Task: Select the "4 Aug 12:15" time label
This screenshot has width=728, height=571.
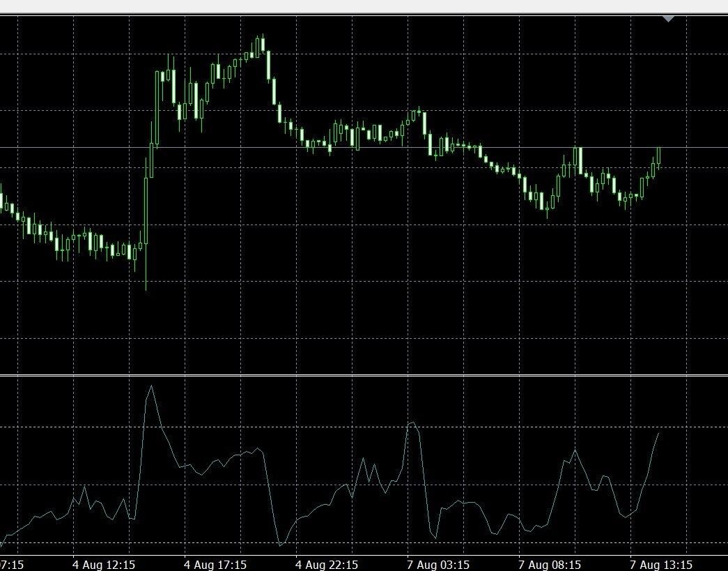Action: click(104, 565)
